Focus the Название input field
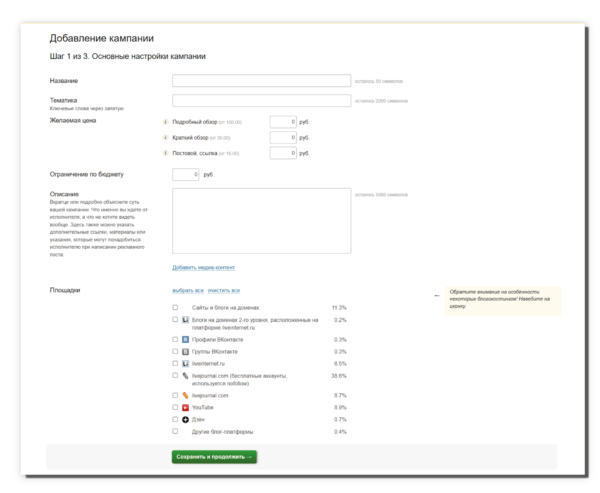 (x=261, y=81)
